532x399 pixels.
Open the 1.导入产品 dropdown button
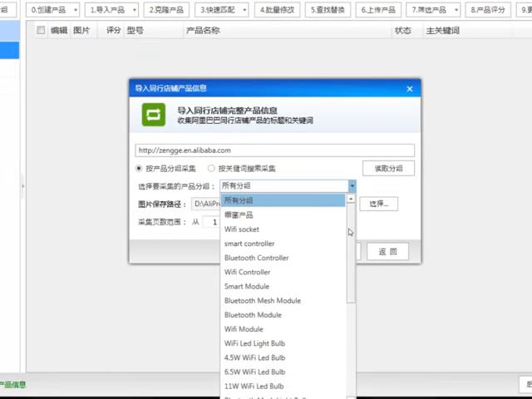[111, 10]
